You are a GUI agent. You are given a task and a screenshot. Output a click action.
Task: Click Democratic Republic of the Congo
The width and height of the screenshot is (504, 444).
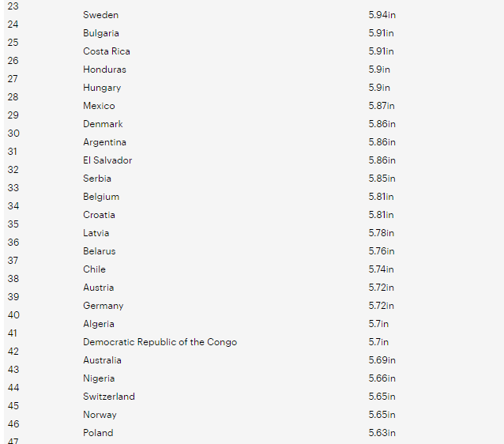(x=160, y=342)
